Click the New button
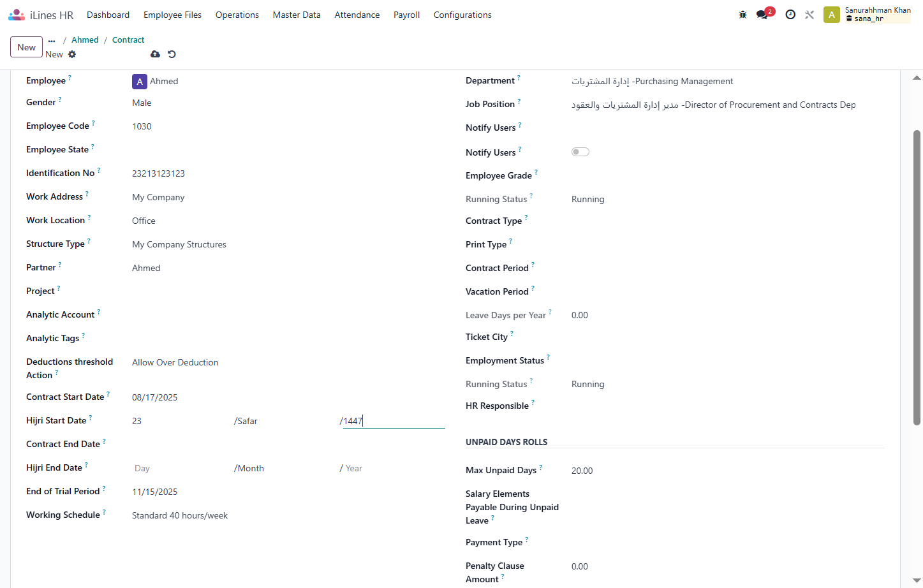 click(27, 47)
